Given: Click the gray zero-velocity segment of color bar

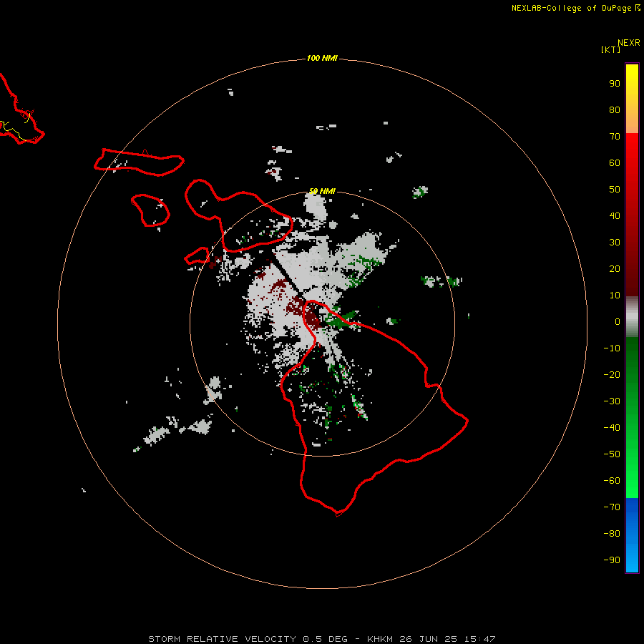Looking at the screenshot, I should (x=632, y=317).
